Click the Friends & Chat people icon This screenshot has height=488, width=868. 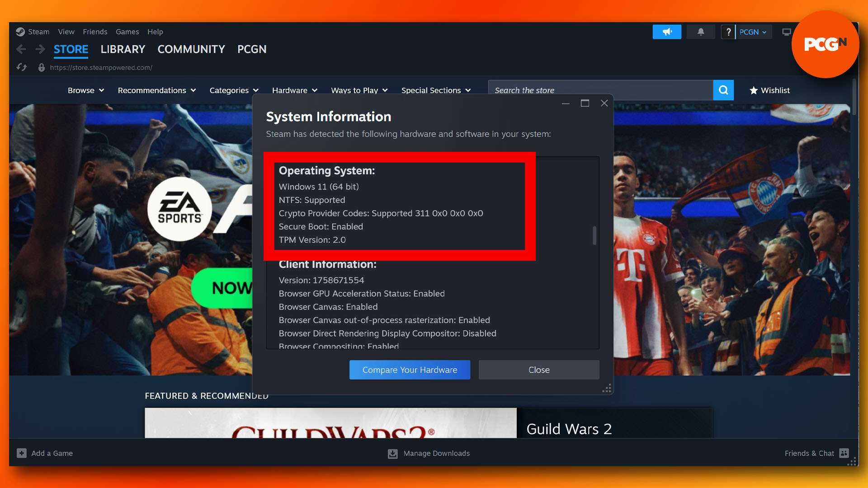coord(844,453)
